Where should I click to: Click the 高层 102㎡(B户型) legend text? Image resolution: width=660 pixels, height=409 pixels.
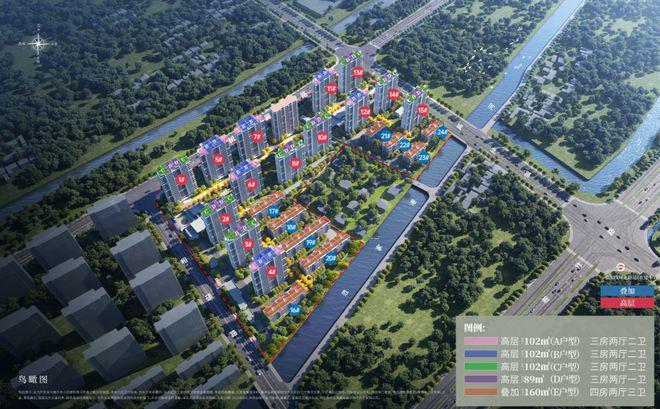(540, 354)
